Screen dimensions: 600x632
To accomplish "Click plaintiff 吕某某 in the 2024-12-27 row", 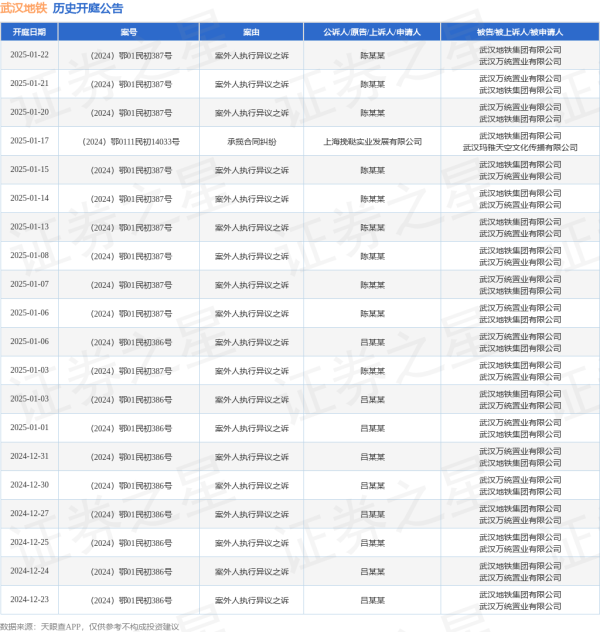I will pos(373,514).
